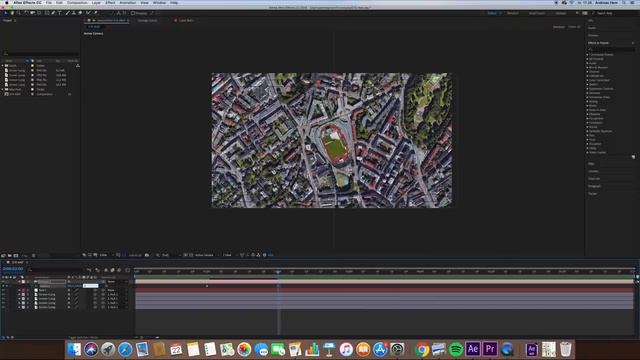Image resolution: width=640 pixels, height=360 pixels.
Task: Select the Brush tool
Action: coord(67,13)
